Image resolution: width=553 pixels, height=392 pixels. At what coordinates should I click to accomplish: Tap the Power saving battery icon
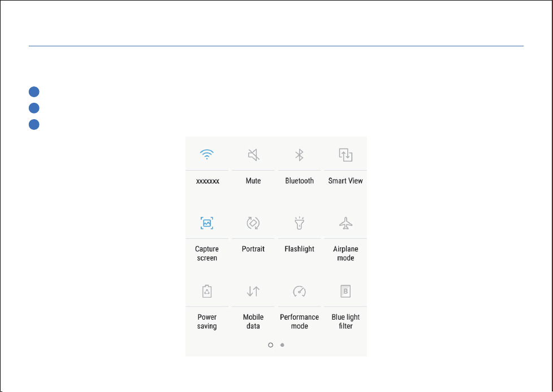click(207, 291)
